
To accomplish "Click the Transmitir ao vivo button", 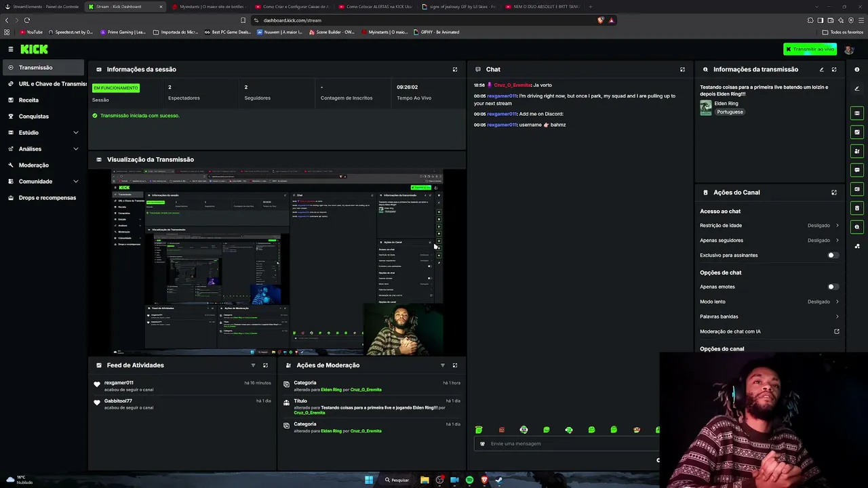I will pyautogui.click(x=810, y=49).
